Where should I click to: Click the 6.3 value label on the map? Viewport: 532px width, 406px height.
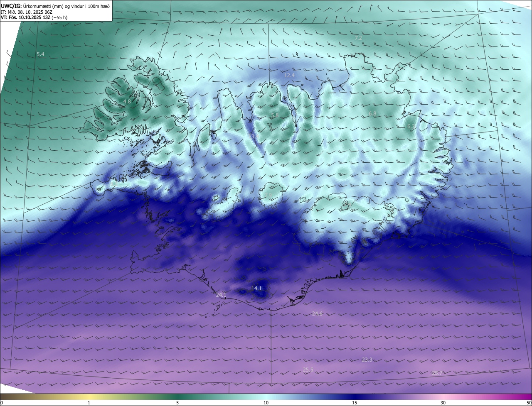click(411, 126)
